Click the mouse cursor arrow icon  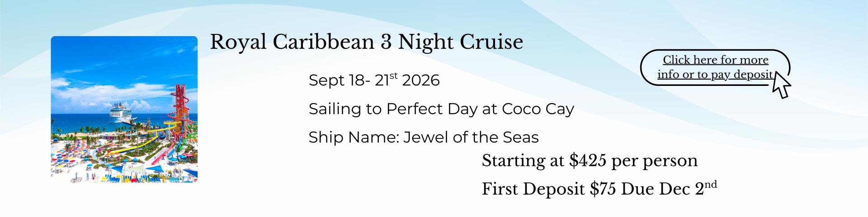tap(781, 85)
